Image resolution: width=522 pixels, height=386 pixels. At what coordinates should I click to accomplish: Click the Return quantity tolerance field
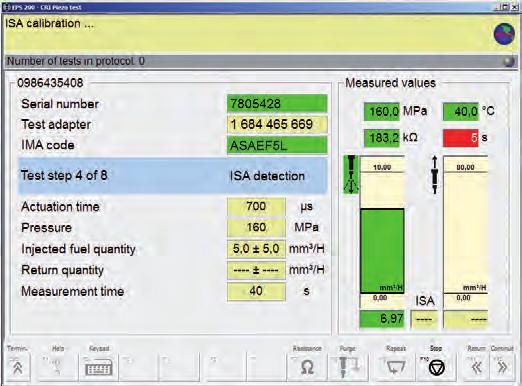[256, 270]
